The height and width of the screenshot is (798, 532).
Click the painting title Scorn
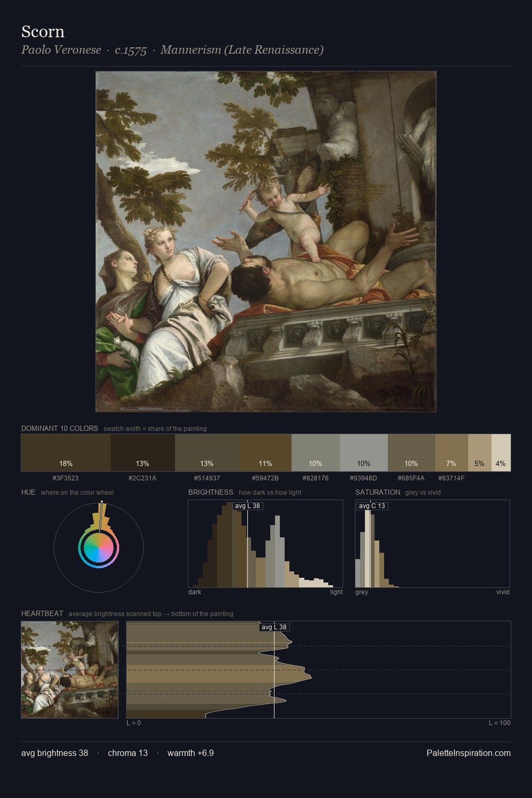click(43, 31)
